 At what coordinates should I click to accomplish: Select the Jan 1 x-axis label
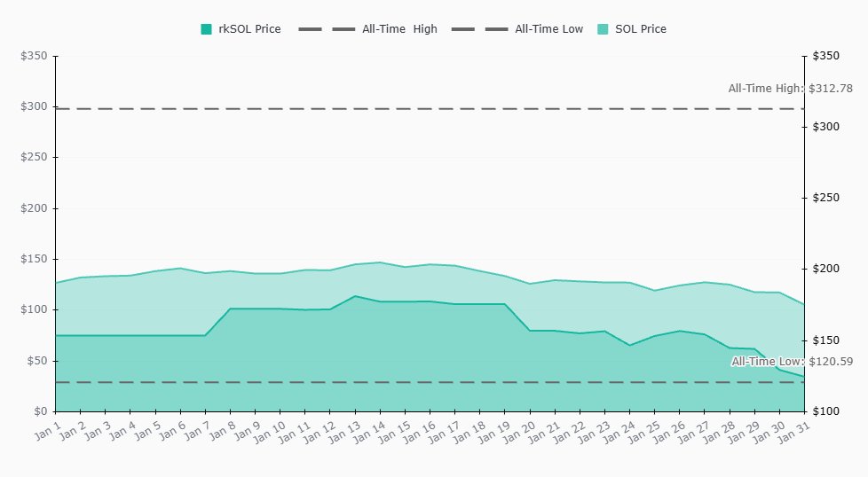[x=46, y=430]
